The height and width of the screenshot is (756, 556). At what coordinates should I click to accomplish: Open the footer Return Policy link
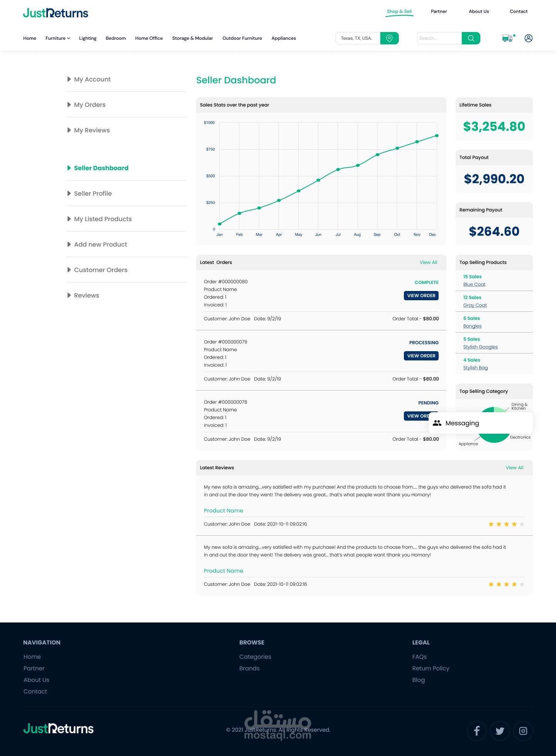pos(431,668)
